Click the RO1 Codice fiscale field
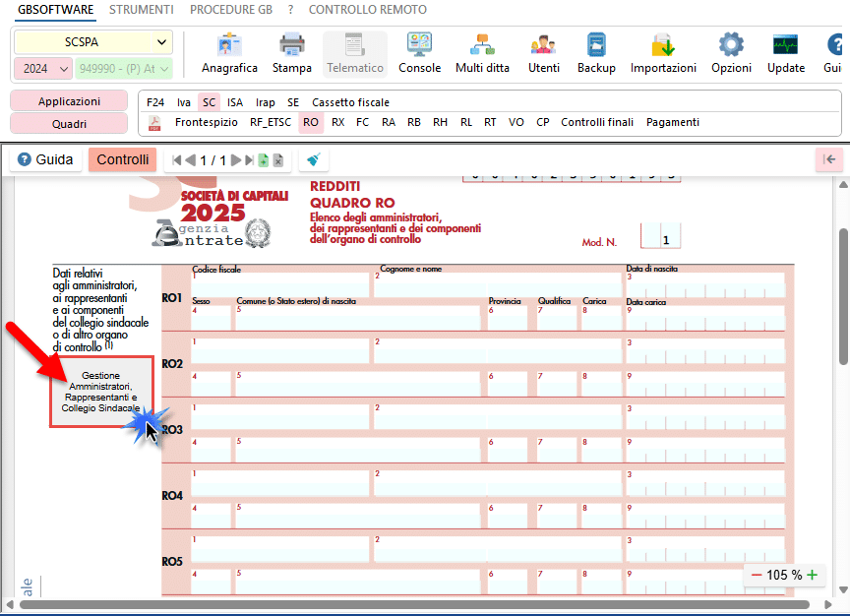 point(280,284)
